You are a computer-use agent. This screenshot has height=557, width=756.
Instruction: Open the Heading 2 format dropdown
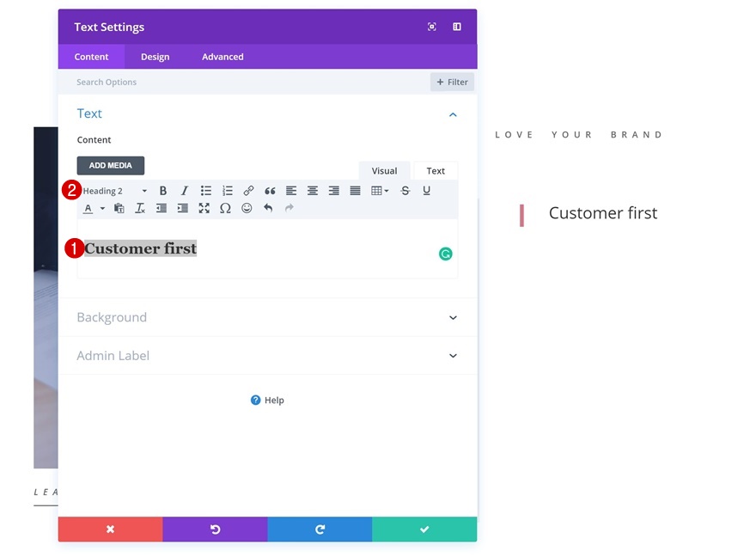[115, 191]
